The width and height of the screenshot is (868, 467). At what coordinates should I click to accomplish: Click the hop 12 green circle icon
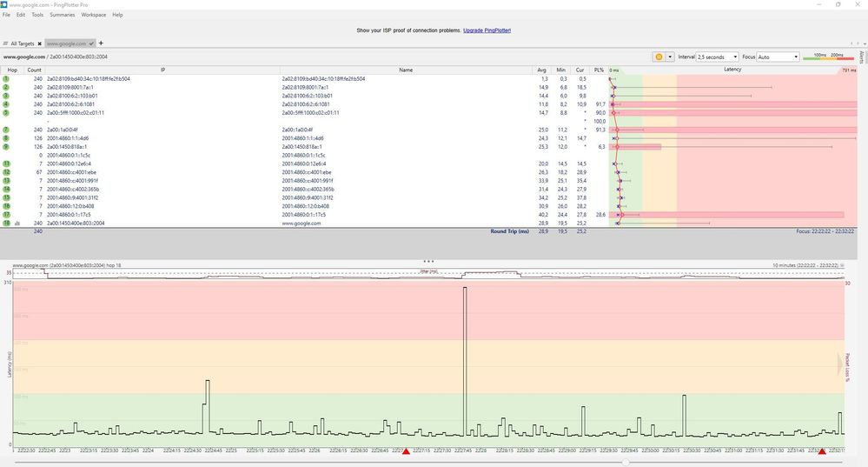click(x=6, y=172)
